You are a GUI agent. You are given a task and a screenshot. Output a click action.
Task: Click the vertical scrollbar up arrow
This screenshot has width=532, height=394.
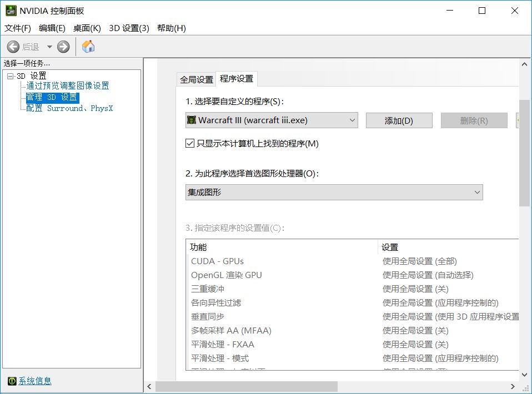[x=525, y=64]
